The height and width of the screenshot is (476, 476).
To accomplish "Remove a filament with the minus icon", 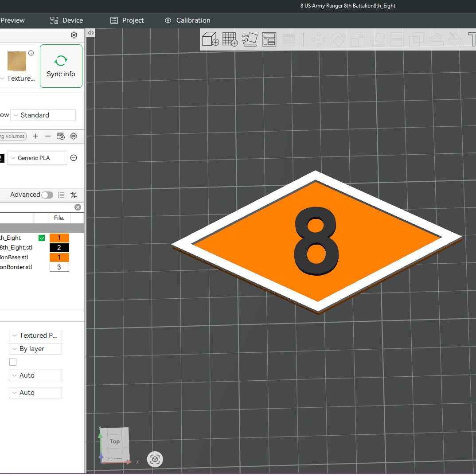I will [x=48, y=136].
